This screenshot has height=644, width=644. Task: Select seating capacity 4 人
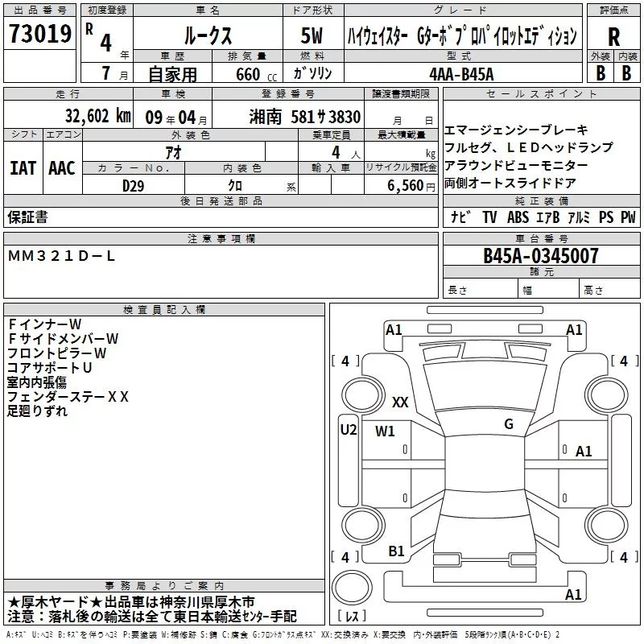click(x=345, y=153)
